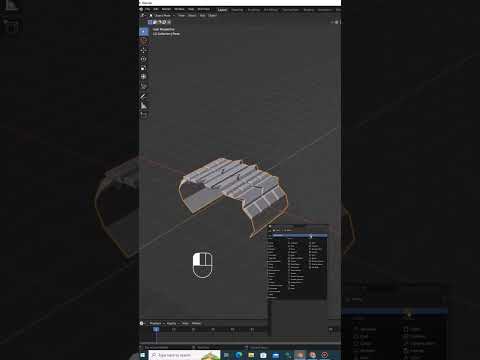Switch to the Layout workspace tab

[x=222, y=10]
